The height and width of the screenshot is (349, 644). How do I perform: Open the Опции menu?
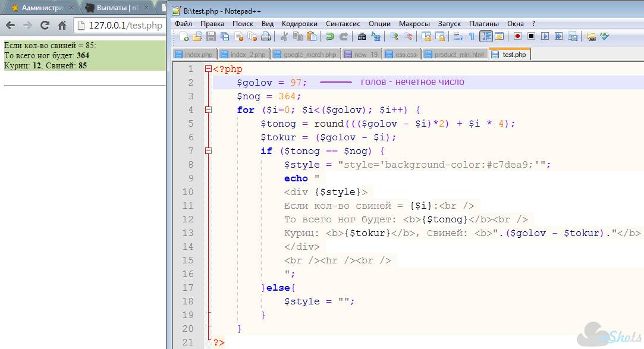(x=379, y=24)
